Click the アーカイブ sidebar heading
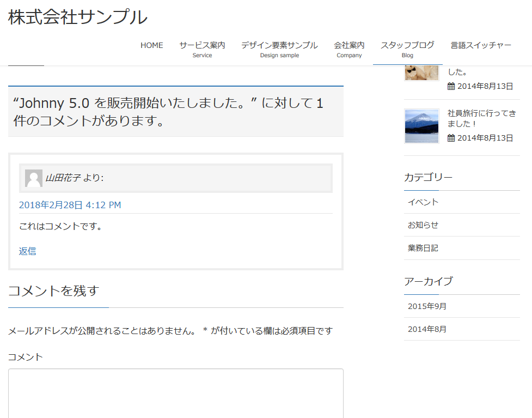Screen dimensions: 532x418 tap(428, 281)
